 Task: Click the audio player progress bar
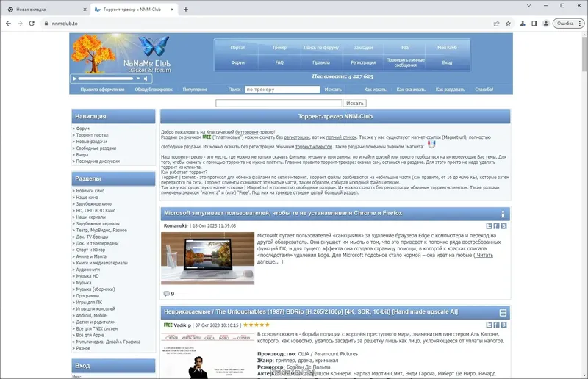click(106, 79)
